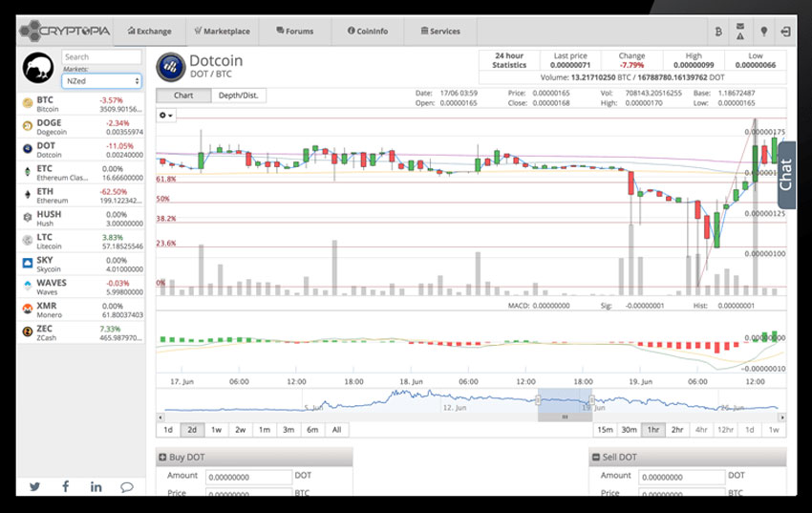Set chart range to 2w
The height and width of the screenshot is (513, 812).
(x=241, y=430)
